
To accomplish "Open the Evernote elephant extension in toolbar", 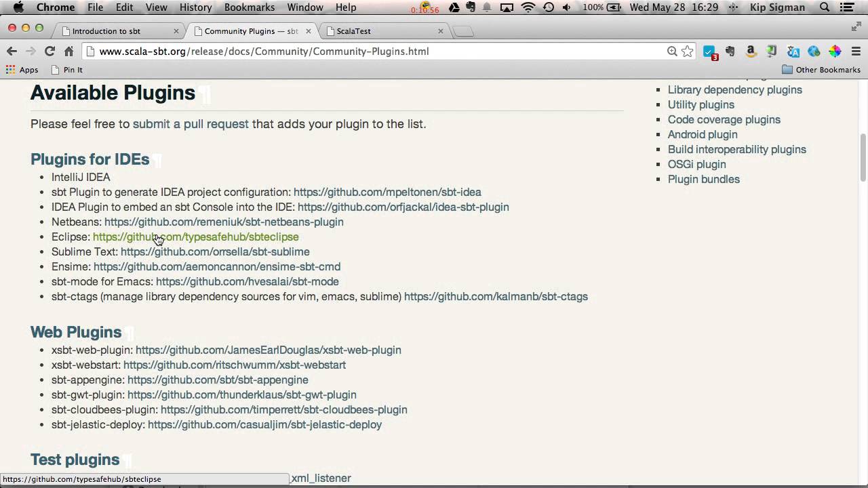I will pyautogui.click(x=730, y=52).
